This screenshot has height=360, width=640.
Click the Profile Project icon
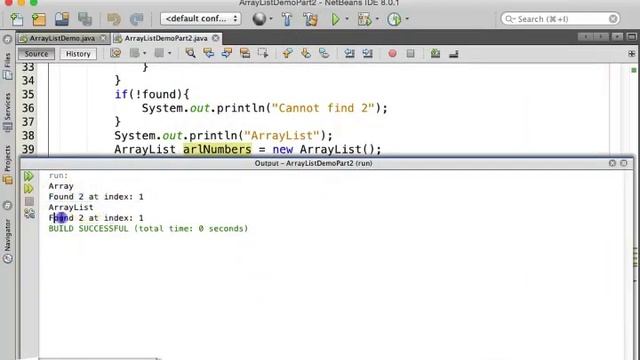coord(394,19)
